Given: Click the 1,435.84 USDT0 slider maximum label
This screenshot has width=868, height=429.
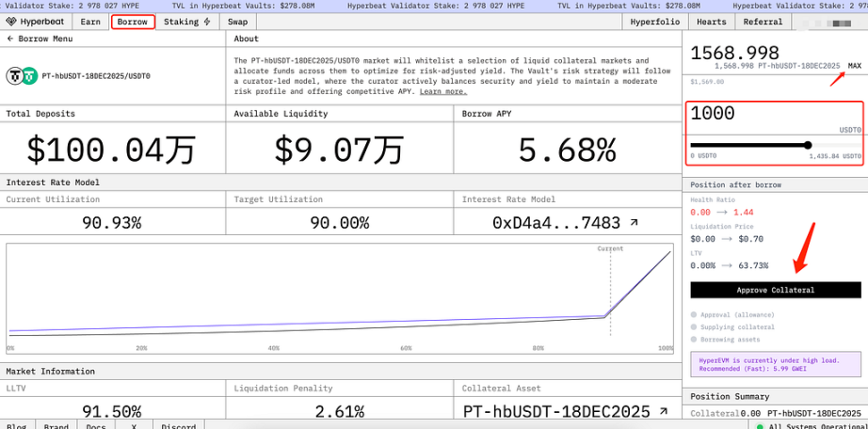Looking at the screenshot, I should (835, 156).
